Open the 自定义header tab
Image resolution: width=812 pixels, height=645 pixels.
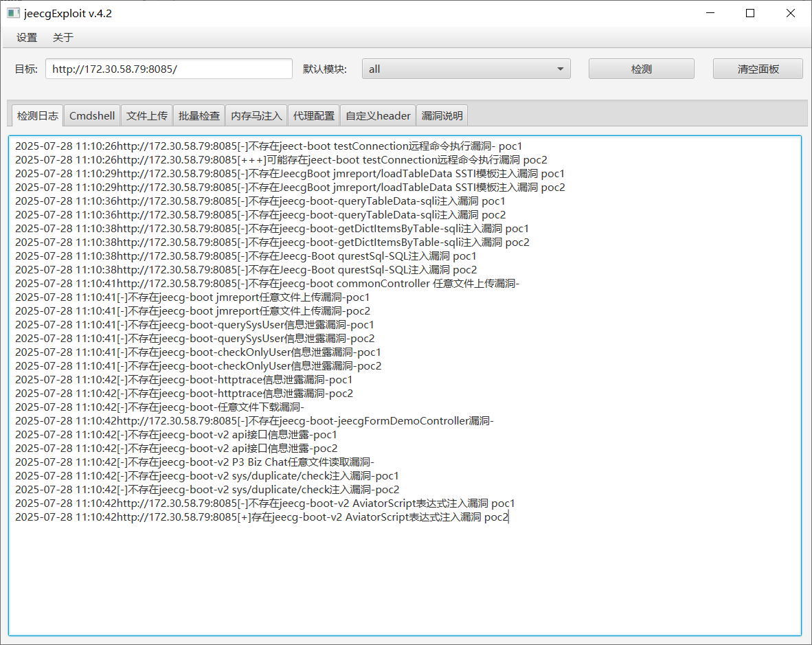click(x=378, y=115)
